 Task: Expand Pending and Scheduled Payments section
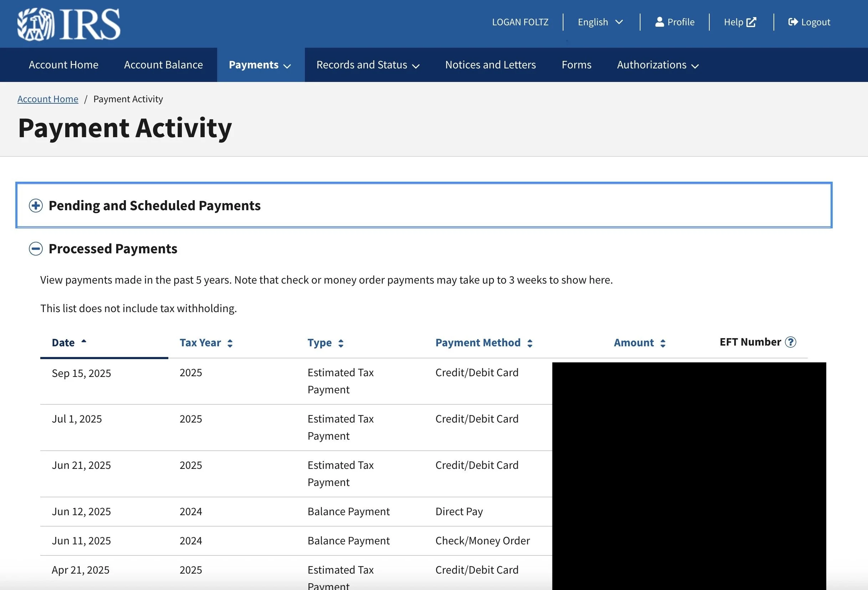(36, 206)
